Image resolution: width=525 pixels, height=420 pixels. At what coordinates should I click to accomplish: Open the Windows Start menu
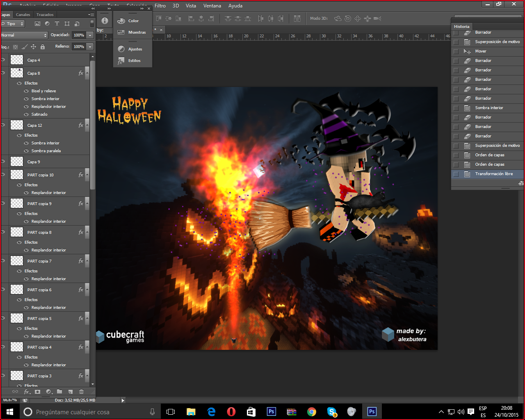coord(10,412)
